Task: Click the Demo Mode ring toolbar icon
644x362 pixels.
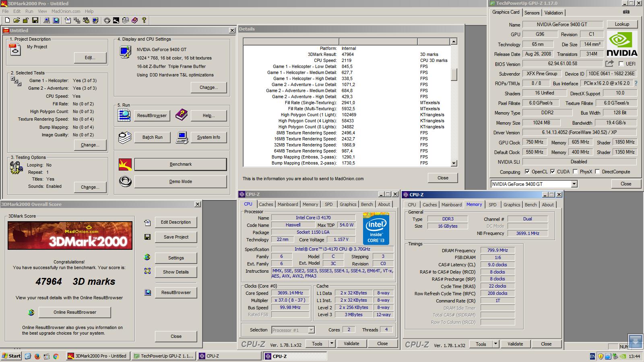Action: [107, 20]
